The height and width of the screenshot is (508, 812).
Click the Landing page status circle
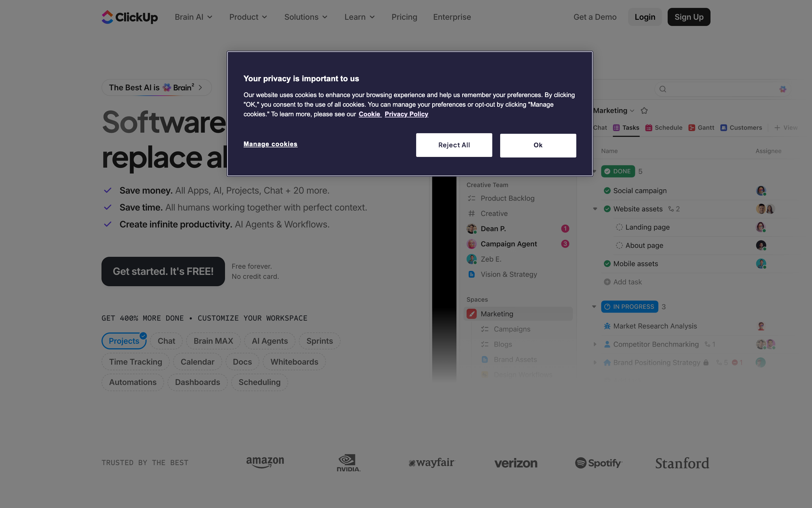(619, 227)
